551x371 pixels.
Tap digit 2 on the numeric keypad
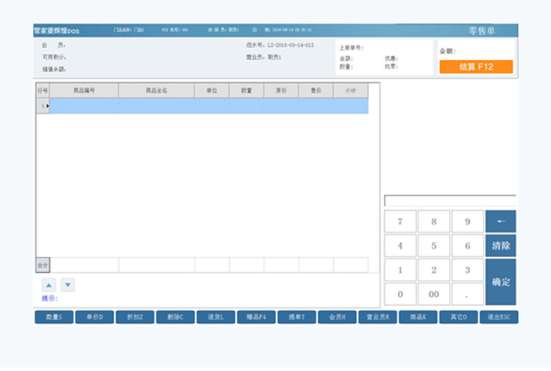pyautogui.click(x=434, y=270)
